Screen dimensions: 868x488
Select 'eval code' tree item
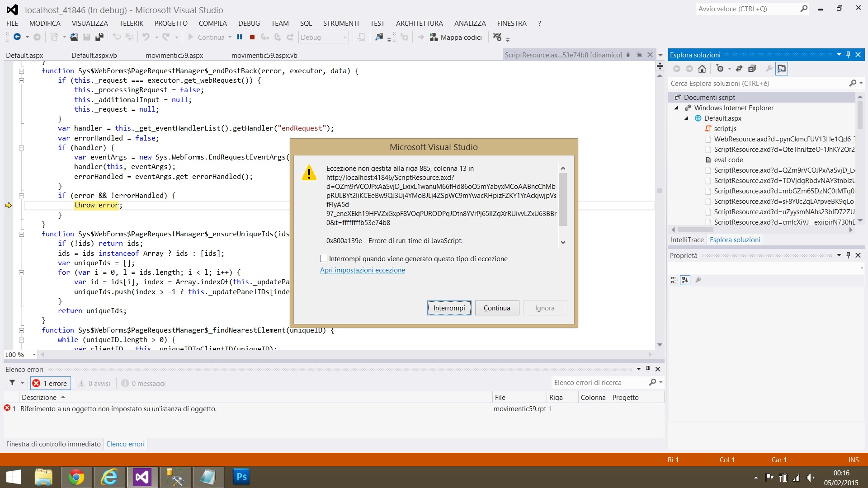pos(728,160)
